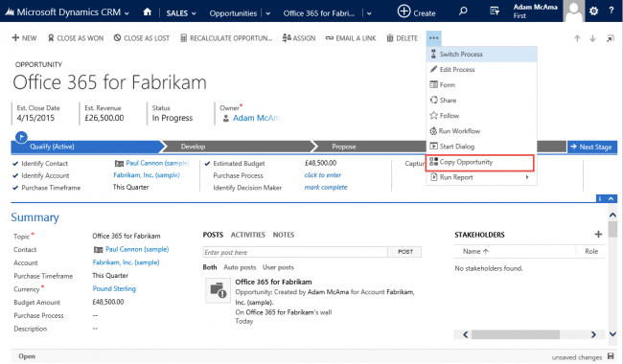Toggle the Estimated Budget check mark
The width and height of the screenshot is (623, 364).
pos(207,163)
